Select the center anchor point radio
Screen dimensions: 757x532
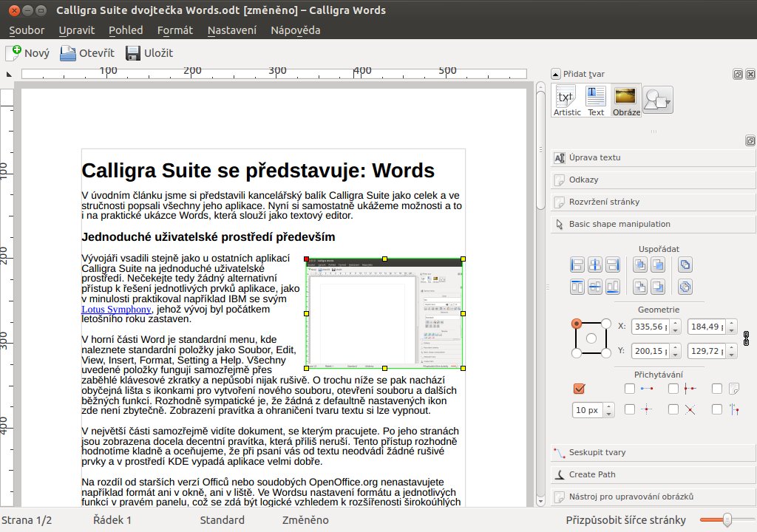(591, 338)
